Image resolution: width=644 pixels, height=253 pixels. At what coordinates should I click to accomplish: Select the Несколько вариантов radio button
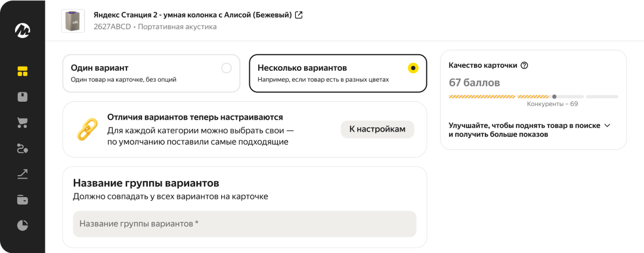tap(413, 68)
